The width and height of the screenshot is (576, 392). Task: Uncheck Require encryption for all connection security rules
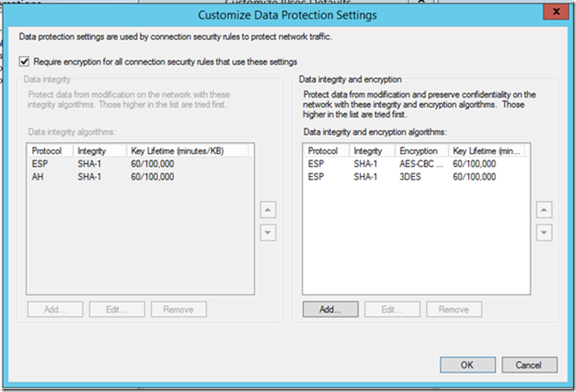pyautogui.click(x=24, y=61)
